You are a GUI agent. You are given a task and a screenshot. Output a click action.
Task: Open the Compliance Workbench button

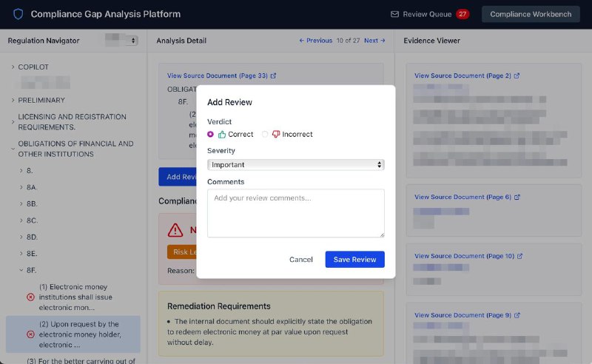[531, 14]
